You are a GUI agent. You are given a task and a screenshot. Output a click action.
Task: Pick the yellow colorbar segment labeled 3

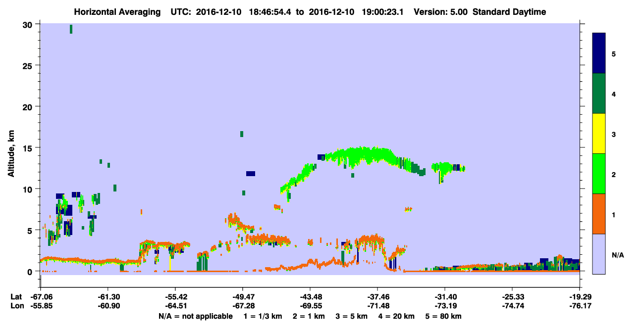point(599,134)
